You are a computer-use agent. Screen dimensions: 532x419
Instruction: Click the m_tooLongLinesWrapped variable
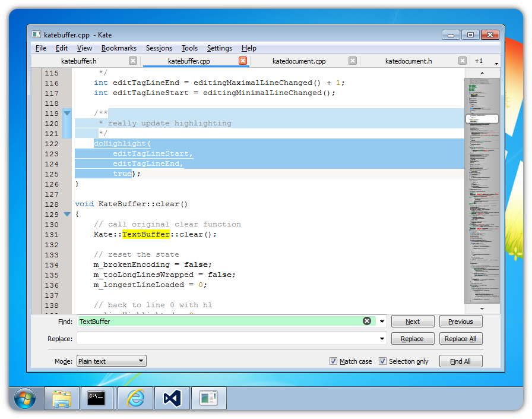144,275
